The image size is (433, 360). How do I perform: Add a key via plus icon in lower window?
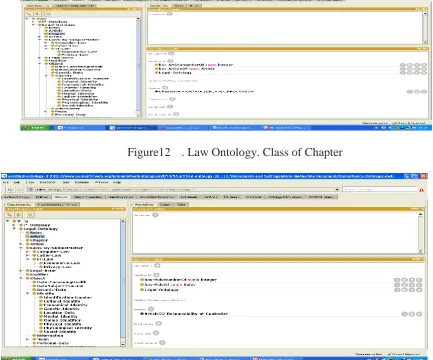pos(159,323)
